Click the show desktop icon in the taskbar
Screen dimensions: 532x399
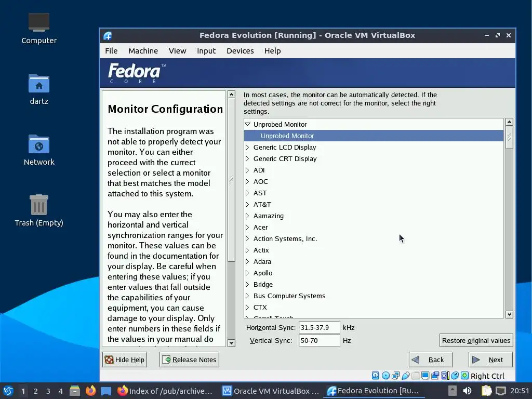coord(106,391)
